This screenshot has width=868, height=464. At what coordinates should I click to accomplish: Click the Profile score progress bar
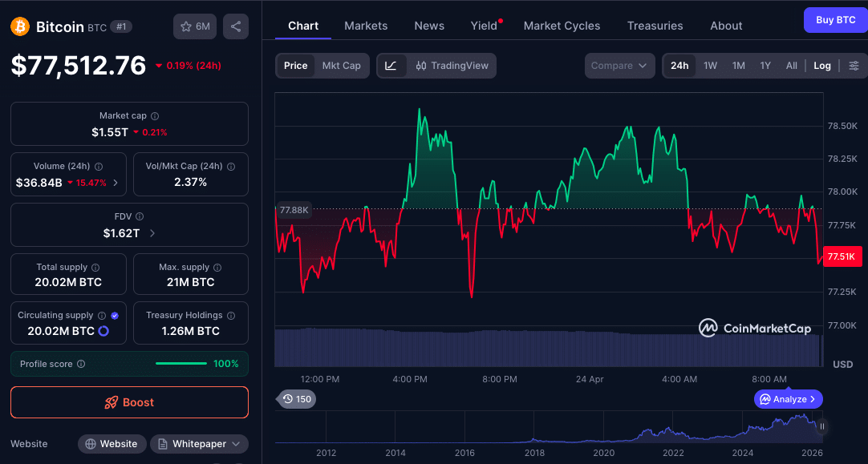tap(181, 364)
